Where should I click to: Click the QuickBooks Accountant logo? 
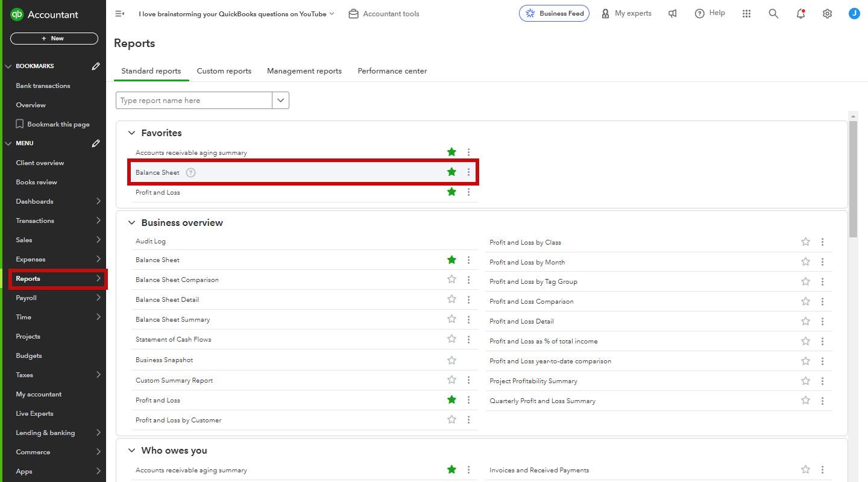pyautogui.click(x=44, y=14)
